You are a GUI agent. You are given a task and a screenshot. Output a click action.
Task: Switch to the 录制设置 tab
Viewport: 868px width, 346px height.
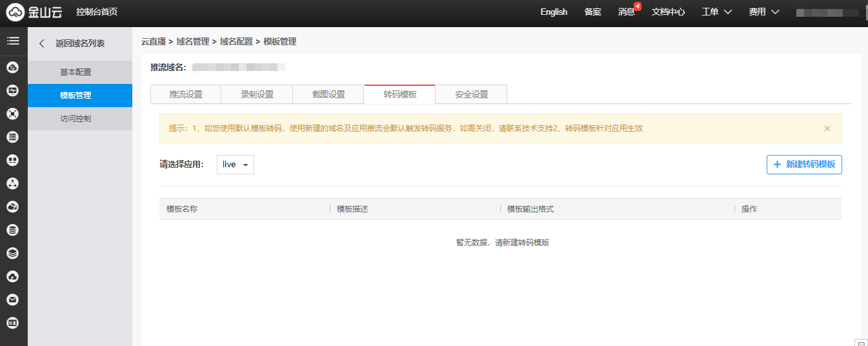tap(257, 94)
